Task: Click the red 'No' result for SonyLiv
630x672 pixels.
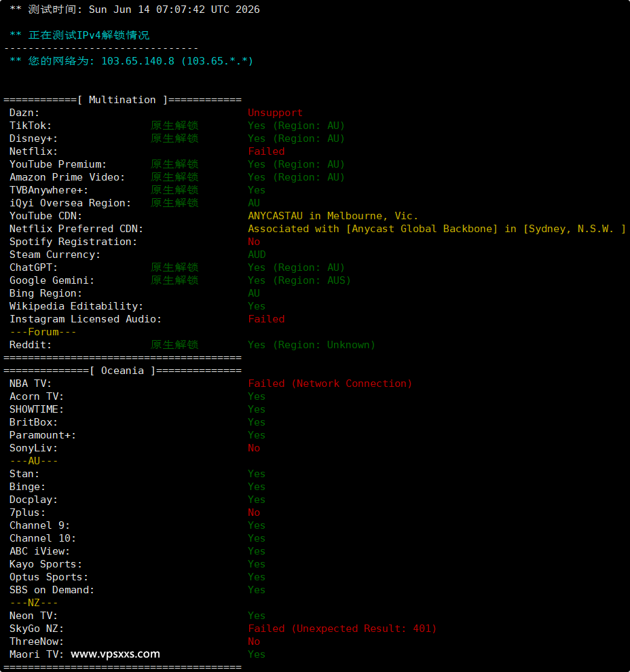Action: coord(254,448)
